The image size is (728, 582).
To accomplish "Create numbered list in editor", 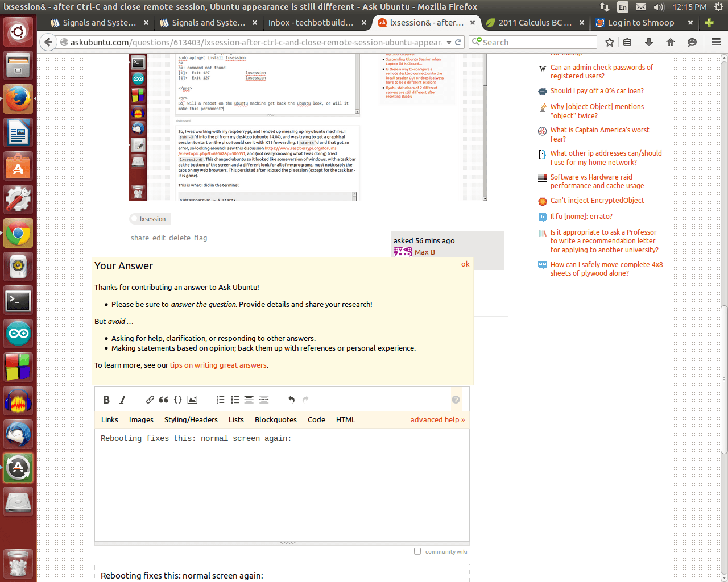I will [221, 400].
